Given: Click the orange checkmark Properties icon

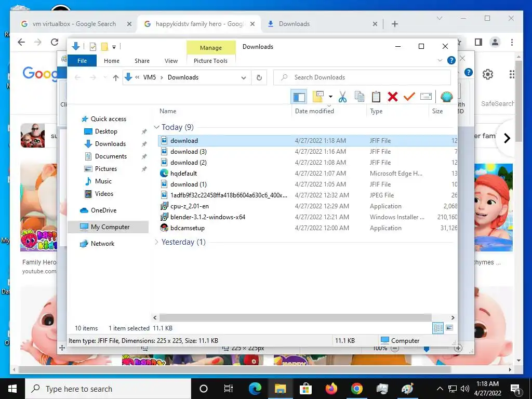Looking at the screenshot, I should [409, 97].
